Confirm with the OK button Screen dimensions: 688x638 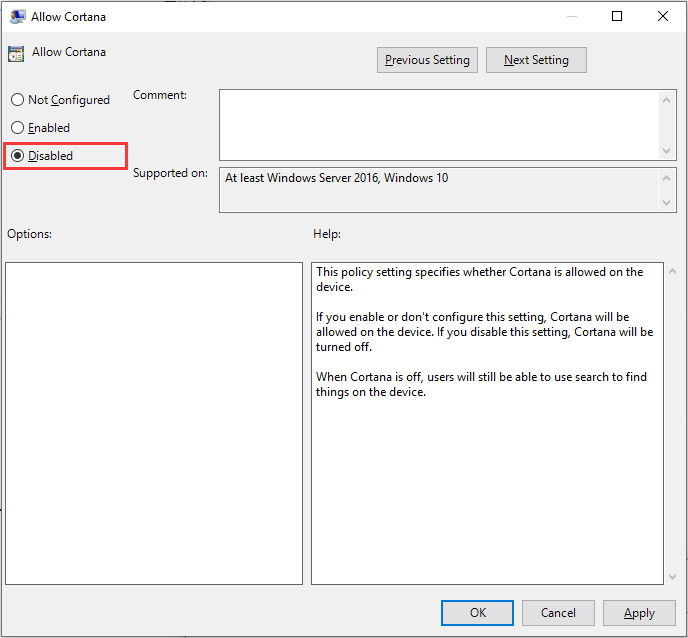tap(477, 613)
